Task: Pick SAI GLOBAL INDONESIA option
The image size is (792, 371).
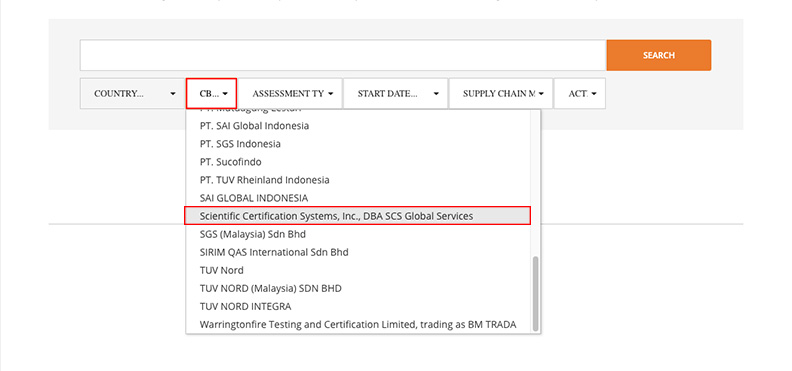Action: 359,198
